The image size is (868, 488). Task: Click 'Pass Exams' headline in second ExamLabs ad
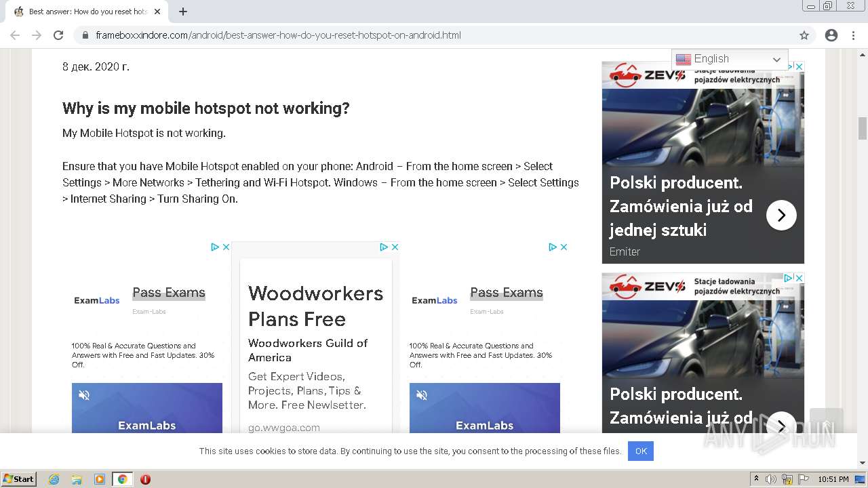click(507, 293)
